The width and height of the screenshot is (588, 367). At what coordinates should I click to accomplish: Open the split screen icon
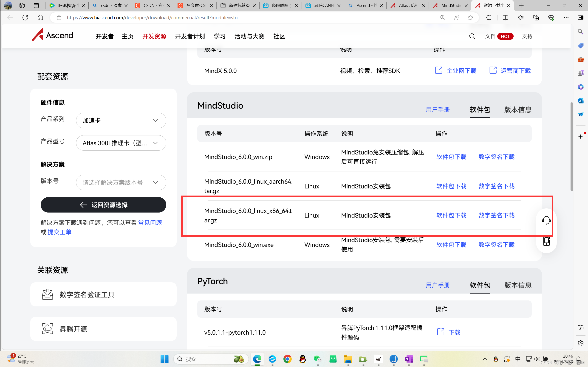point(505,17)
